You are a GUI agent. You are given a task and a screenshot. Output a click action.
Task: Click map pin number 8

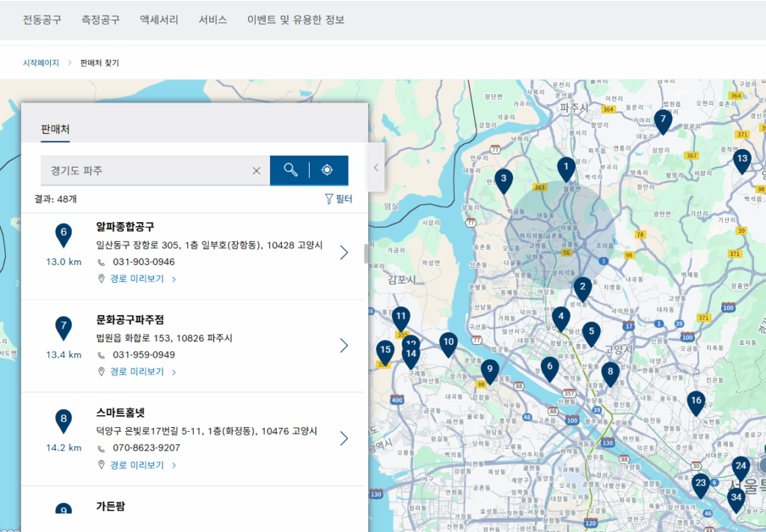tap(610, 374)
